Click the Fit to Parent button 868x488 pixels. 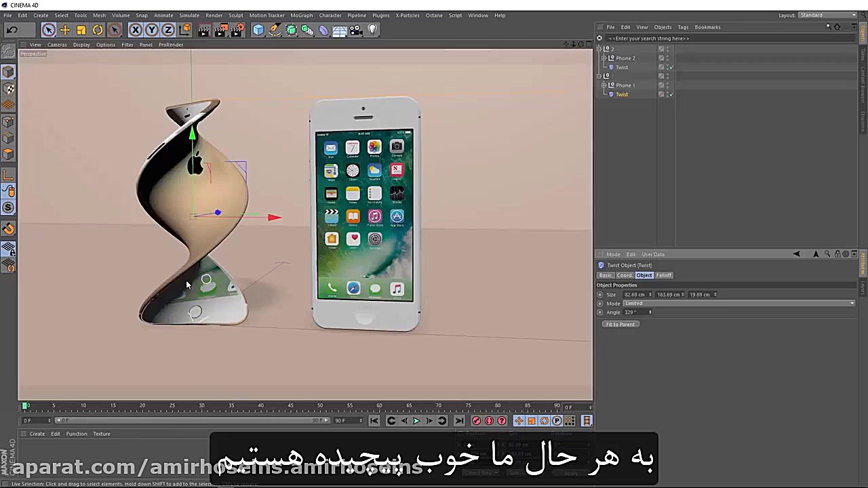620,324
